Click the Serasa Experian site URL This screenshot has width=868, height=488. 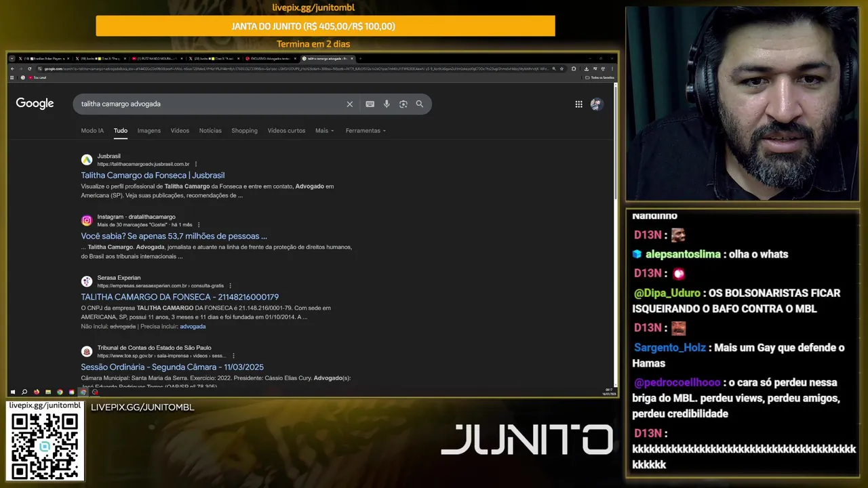[x=161, y=286]
